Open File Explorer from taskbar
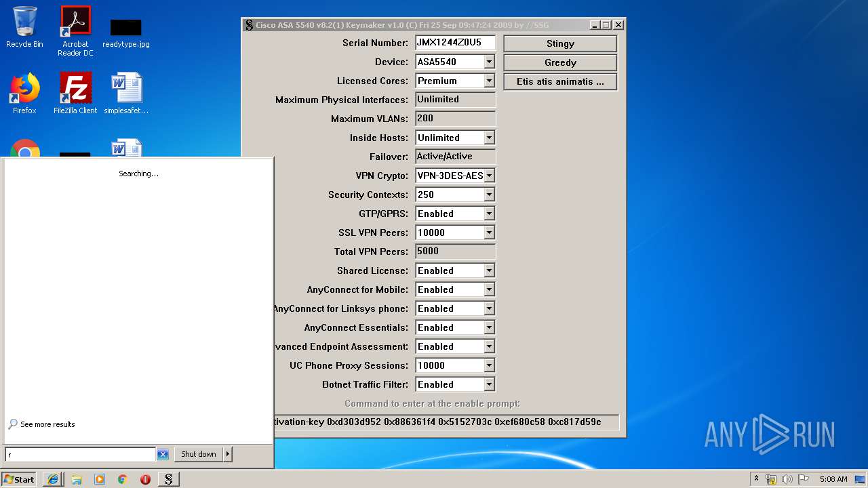 (77, 479)
